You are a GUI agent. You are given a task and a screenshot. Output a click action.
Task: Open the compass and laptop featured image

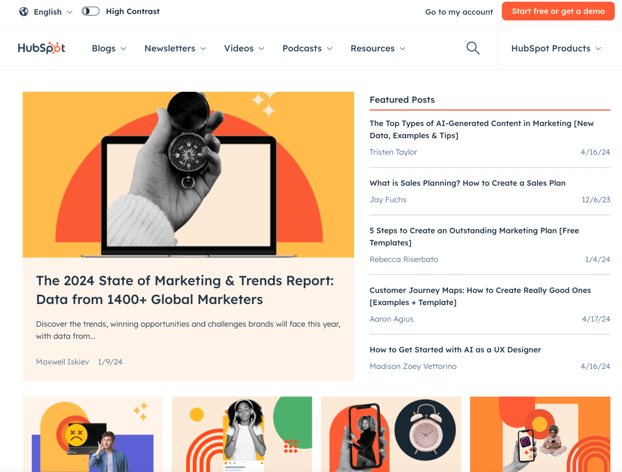coord(188,175)
